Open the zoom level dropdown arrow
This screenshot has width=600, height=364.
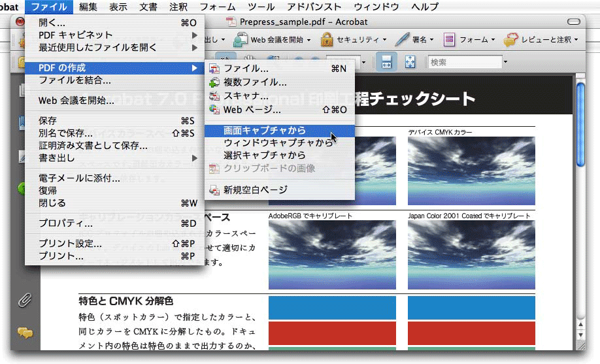pyautogui.click(x=363, y=62)
